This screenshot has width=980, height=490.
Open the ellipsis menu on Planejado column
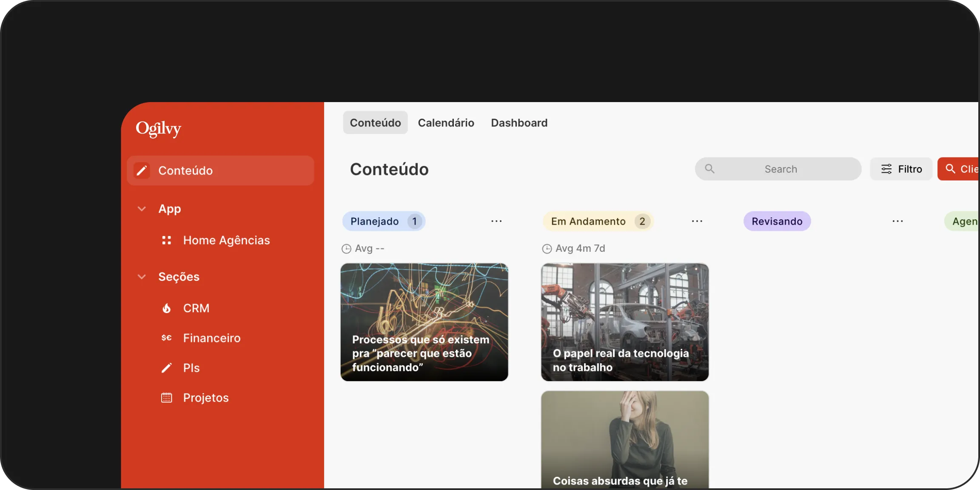click(x=496, y=221)
